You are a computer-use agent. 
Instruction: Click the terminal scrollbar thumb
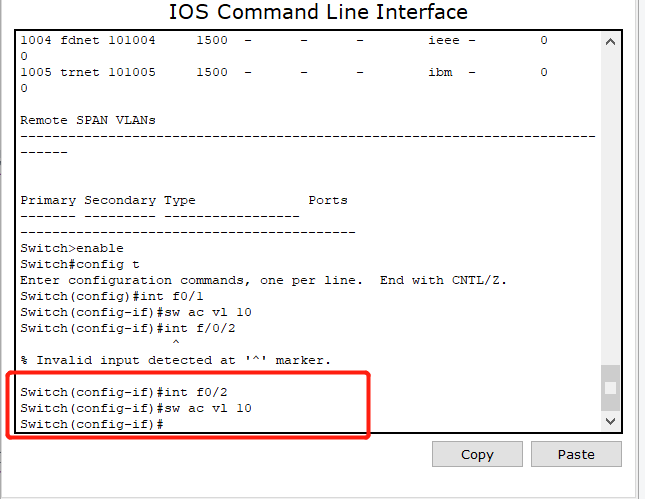point(610,387)
